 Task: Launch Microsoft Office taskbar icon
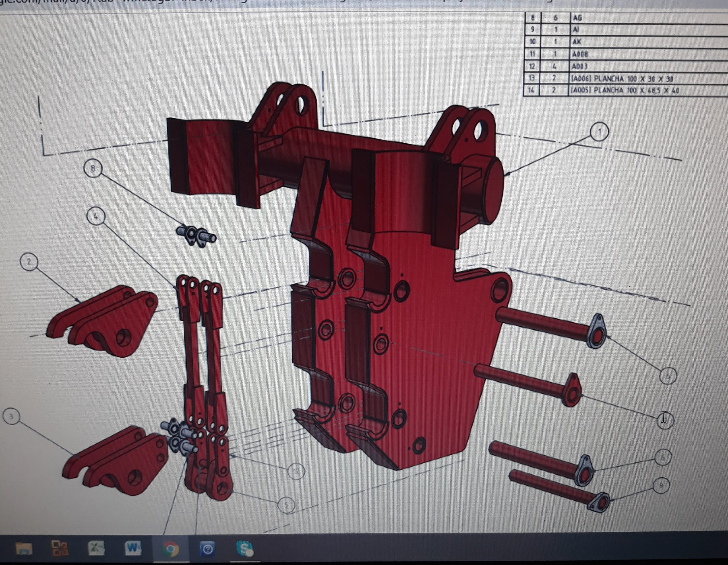coord(60,548)
